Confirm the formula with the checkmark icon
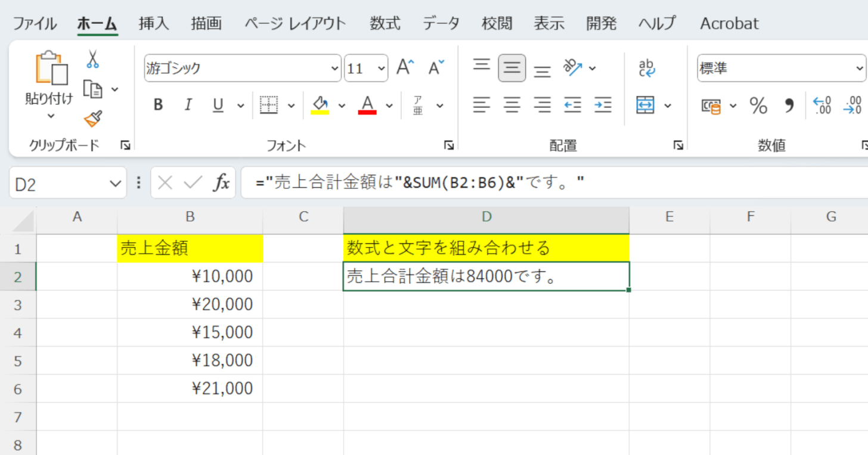 coord(193,182)
